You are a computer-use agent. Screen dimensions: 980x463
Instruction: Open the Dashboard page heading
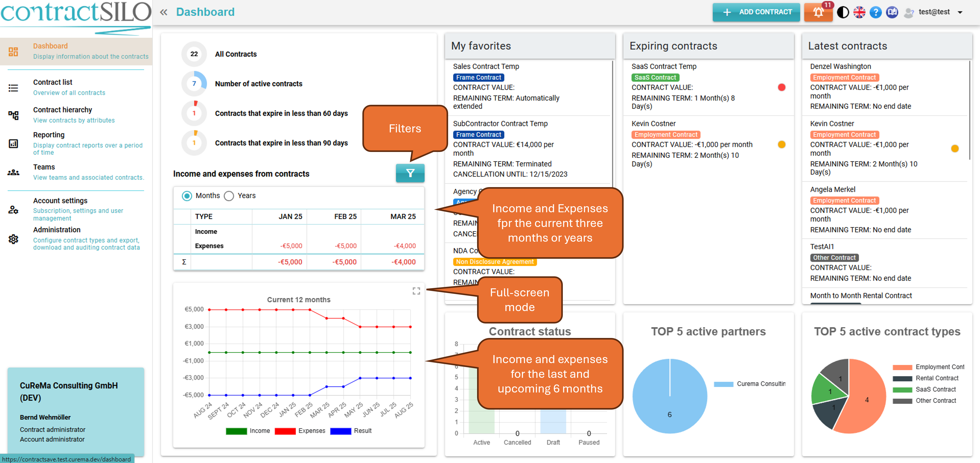point(205,12)
